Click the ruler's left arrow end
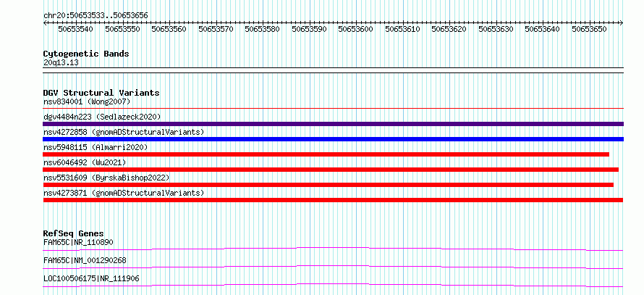644x295 pixels. coord(45,23)
